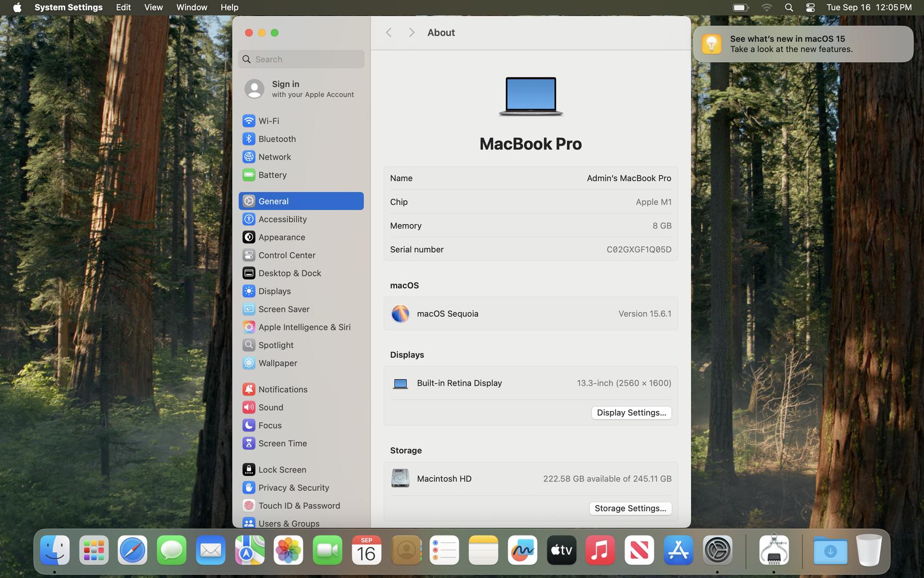
Task: Open Screen Saver settings
Action: (x=301, y=309)
